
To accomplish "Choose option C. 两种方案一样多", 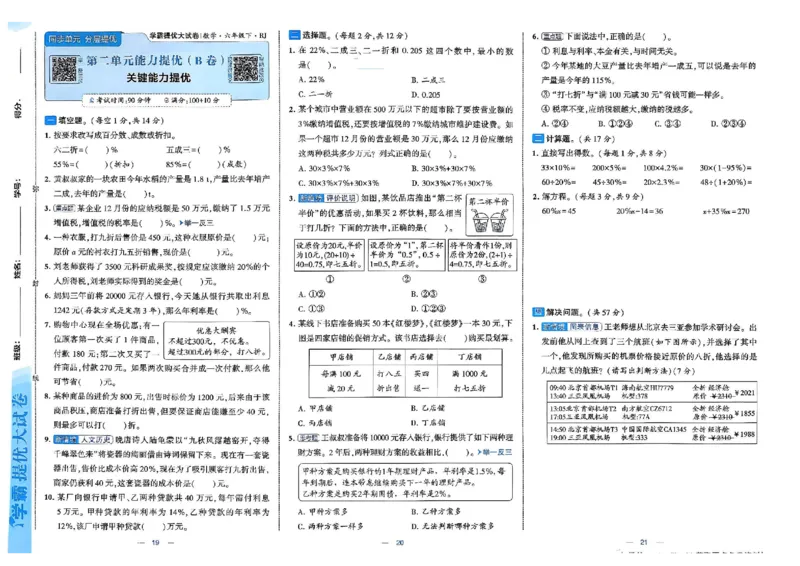I will (x=331, y=526).
